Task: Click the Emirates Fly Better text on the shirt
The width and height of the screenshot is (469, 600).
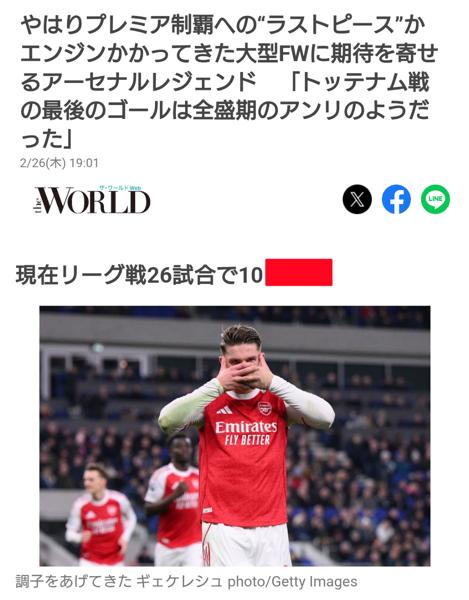Action: click(246, 433)
